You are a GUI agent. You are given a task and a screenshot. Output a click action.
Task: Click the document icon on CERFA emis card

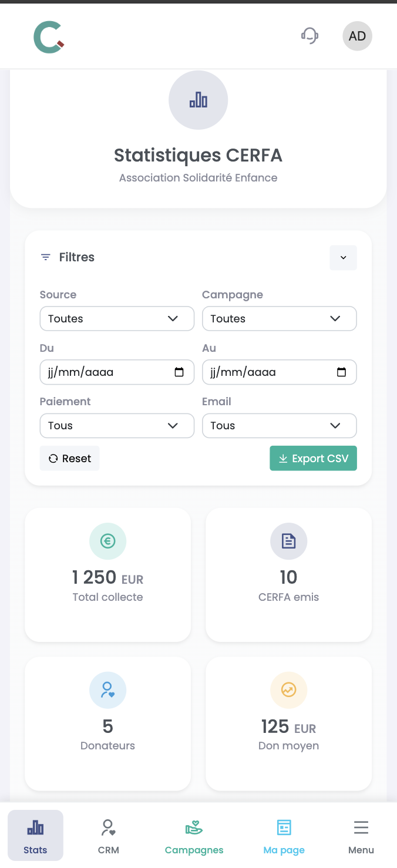coord(288,541)
